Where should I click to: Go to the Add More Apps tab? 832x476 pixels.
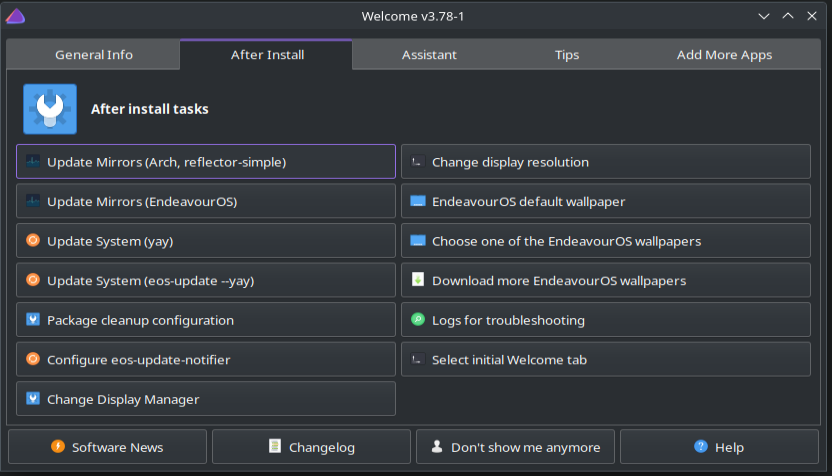tap(724, 55)
